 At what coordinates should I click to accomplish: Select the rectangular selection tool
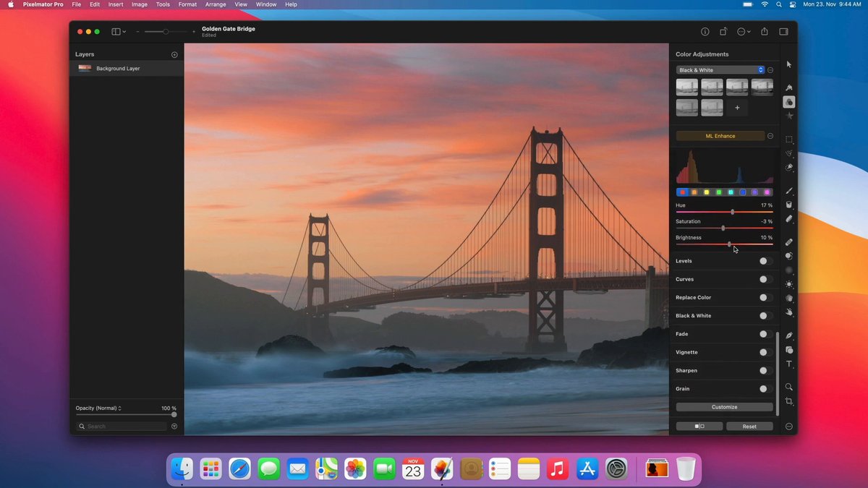(789, 139)
